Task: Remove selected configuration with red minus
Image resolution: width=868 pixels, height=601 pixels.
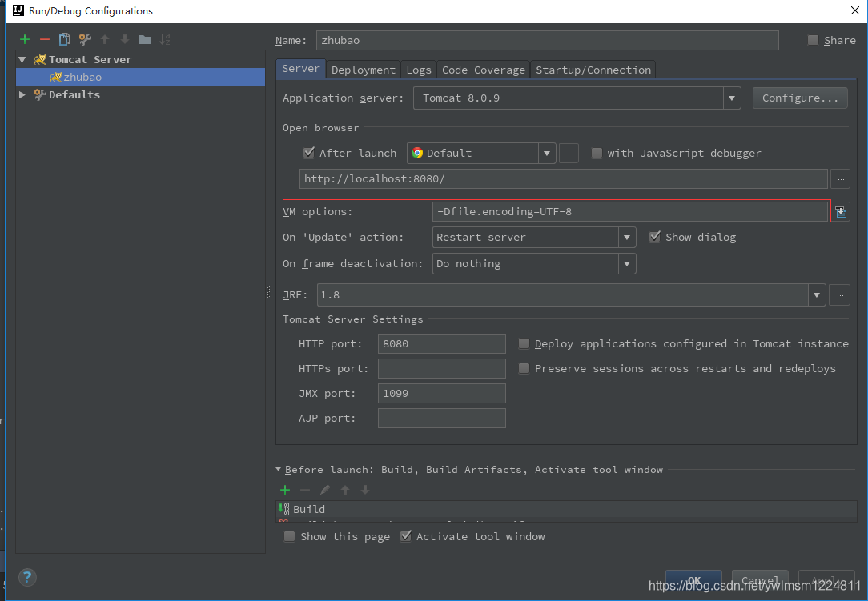Action: click(x=45, y=39)
